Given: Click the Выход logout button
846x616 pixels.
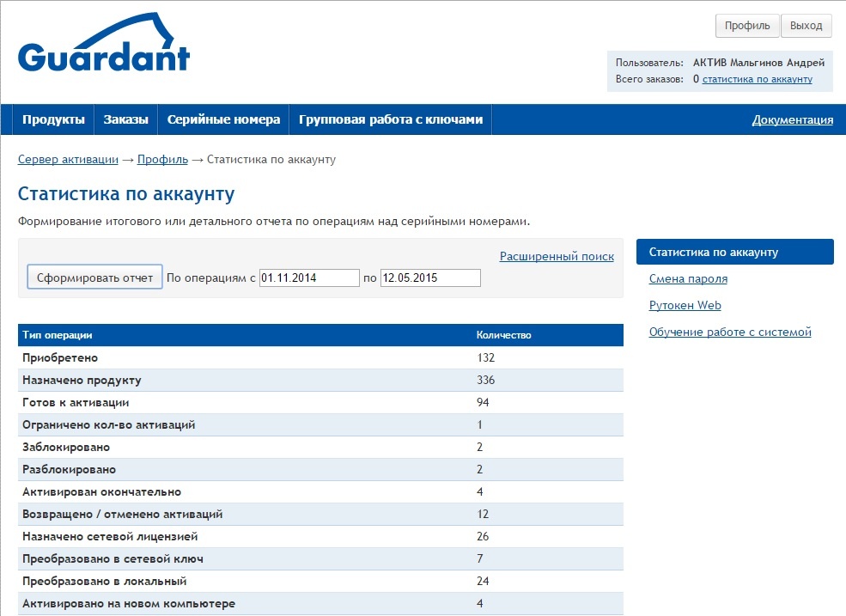Looking at the screenshot, I should click(806, 26).
